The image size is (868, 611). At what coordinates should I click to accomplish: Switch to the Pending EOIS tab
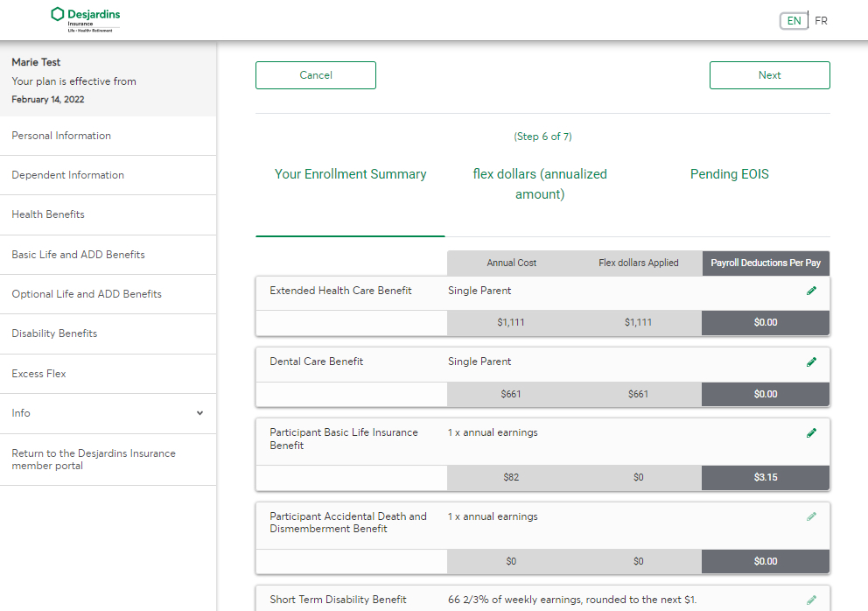729,174
